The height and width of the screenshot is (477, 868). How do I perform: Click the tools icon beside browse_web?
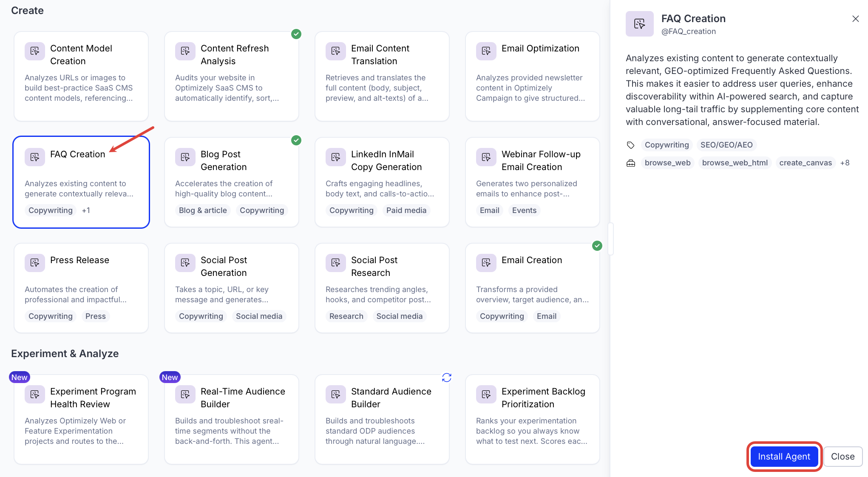[631, 163]
